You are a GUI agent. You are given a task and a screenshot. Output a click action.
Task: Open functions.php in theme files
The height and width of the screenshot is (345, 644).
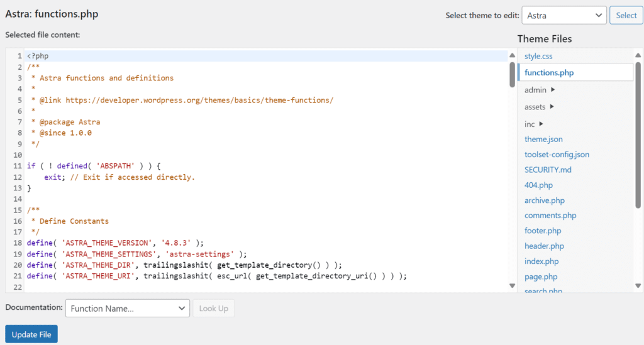548,73
